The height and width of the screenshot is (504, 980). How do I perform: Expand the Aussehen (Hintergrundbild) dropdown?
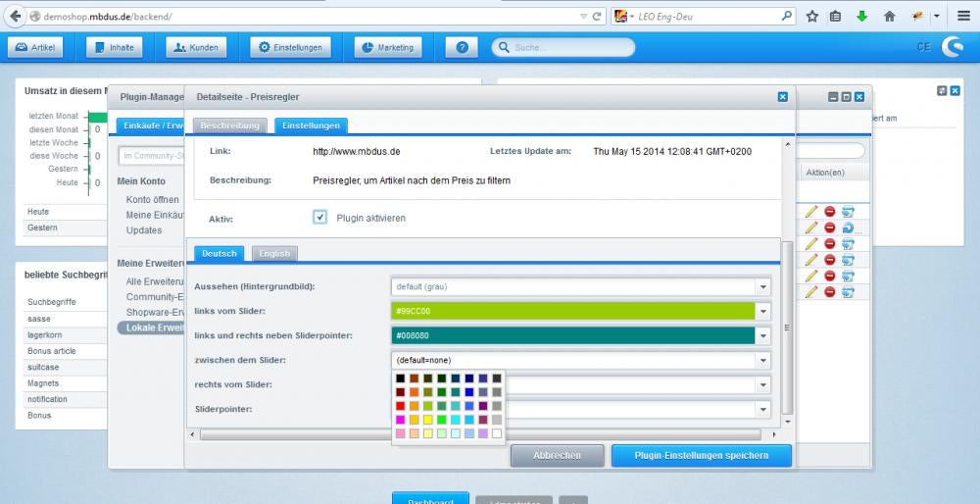[x=762, y=287]
